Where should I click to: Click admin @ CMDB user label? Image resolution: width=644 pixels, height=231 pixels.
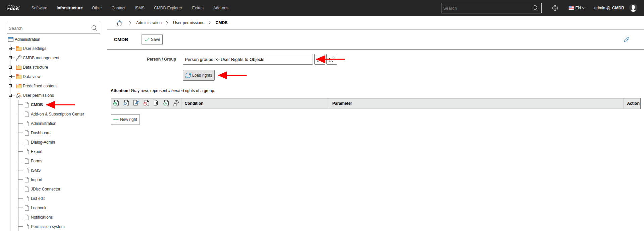pyautogui.click(x=609, y=8)
